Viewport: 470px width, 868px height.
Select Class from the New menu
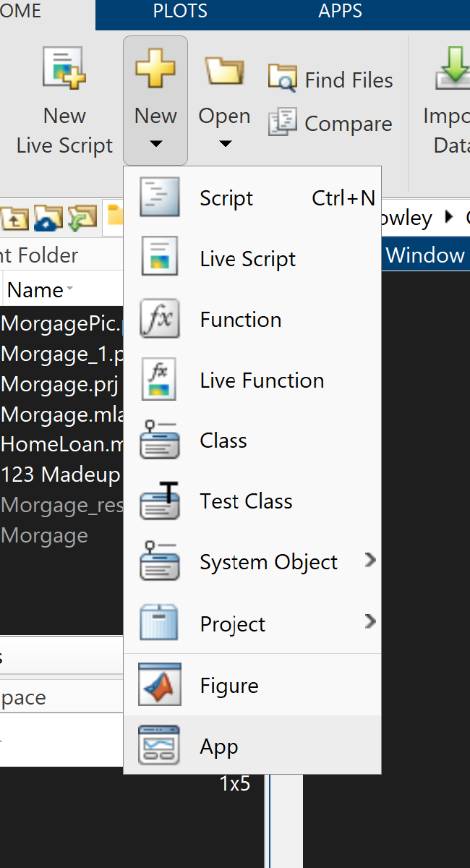[x=252, y=441]
